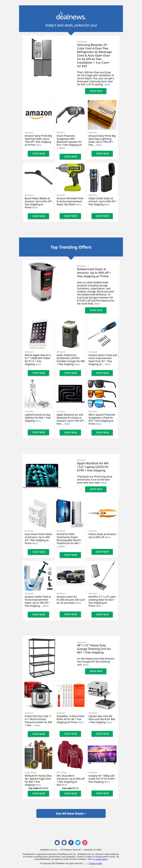Click Shop Now under Bosch Wiper Blades
Image resolution: width=142 pixels, height=868 pixels.
(39, 216)
